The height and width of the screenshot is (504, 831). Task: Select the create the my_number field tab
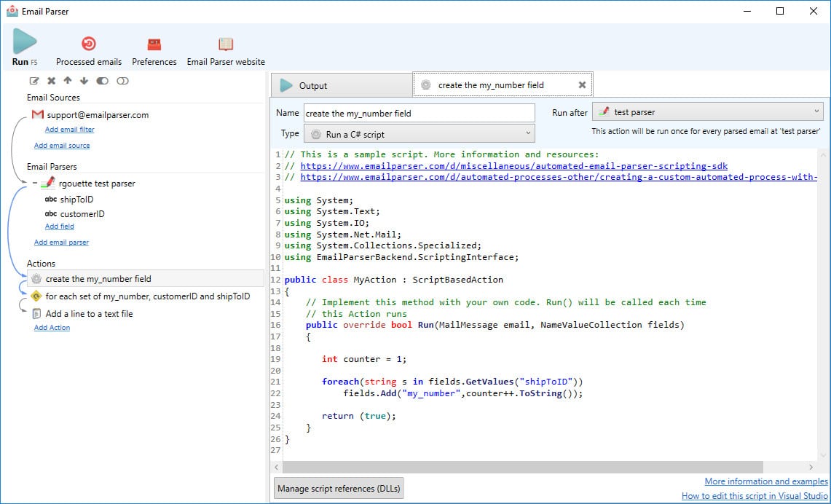[x=503, y=84]
